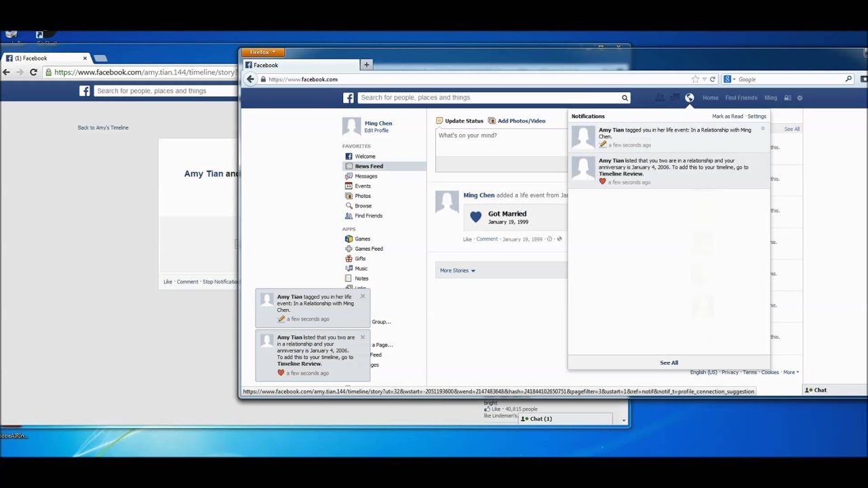The width and height of the screenshot is (868, 488).
Task: Open Events in the sidebar
Action: click(363, 186)
